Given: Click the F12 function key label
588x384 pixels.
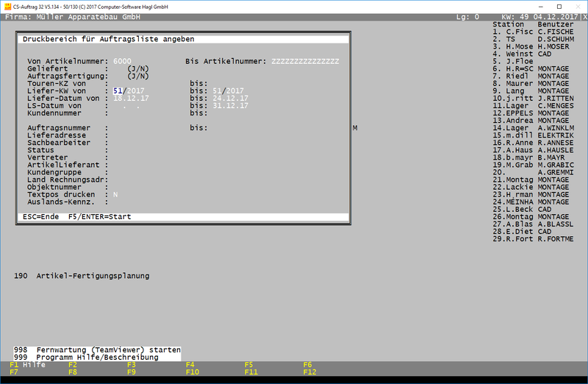Looking at the screenshot, I should 309,372.
